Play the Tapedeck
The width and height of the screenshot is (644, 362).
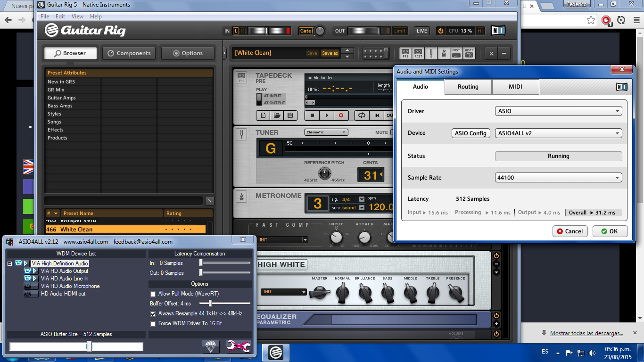(x=326, y=115)
